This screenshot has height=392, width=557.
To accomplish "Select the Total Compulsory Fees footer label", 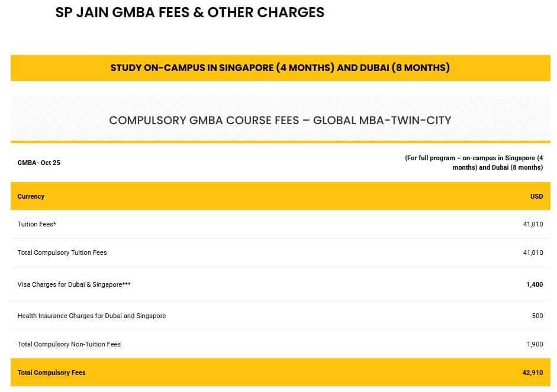I will (51, 372).
